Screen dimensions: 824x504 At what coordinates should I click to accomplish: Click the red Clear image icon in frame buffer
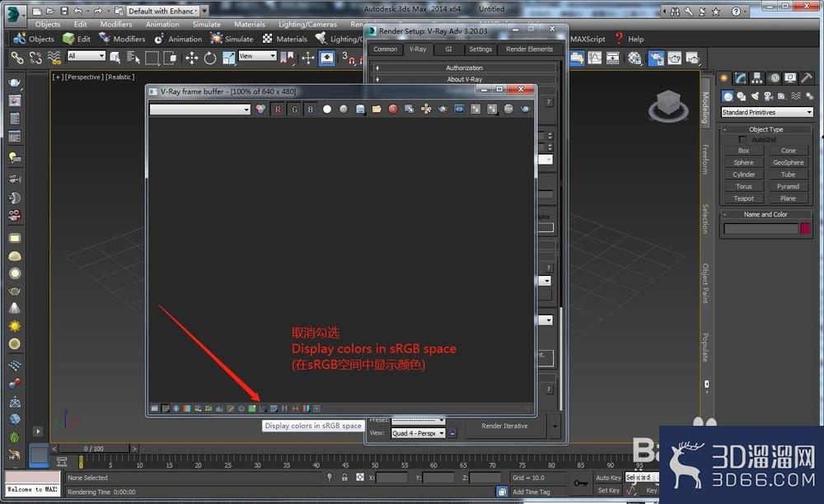click(x=393, y=110)
